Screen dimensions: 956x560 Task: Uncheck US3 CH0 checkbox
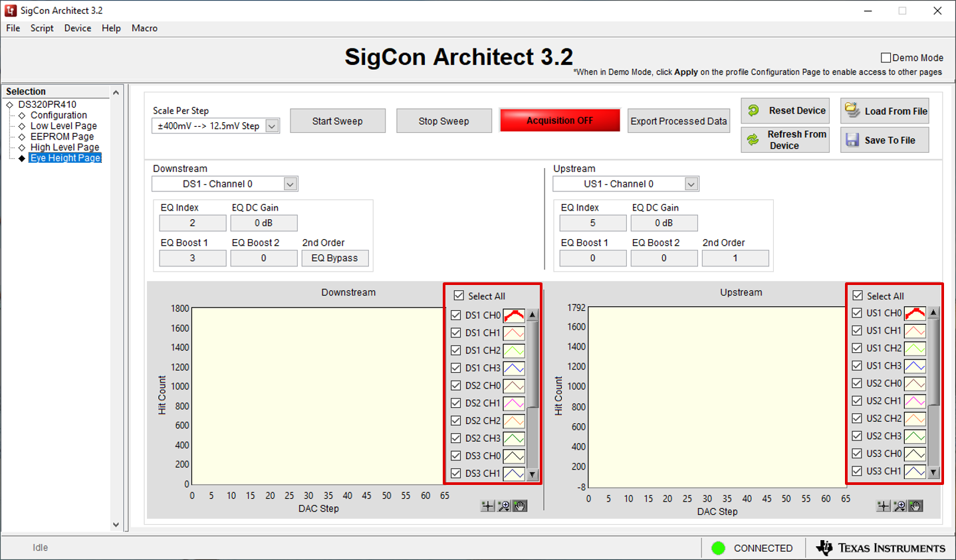point(858,454)
